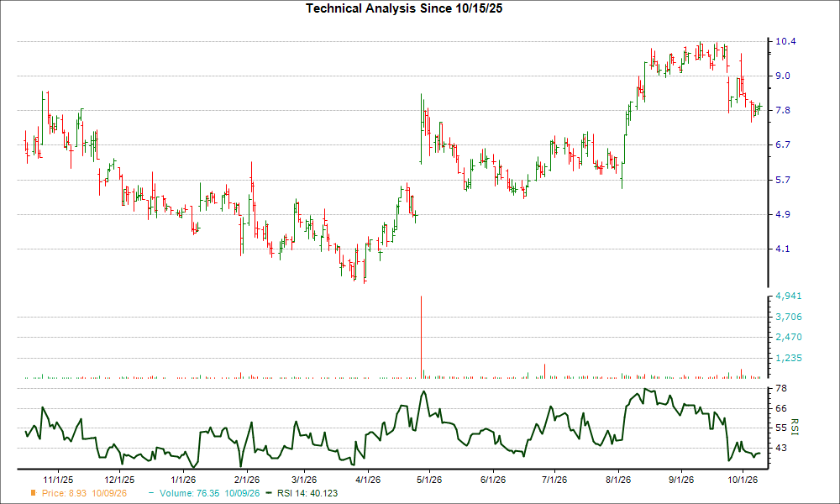The height and width of the screenshot is (504, 840).
Task: Click the 'Volume: 76.35 10/09/26' legend text
Action: coord(209,493)
